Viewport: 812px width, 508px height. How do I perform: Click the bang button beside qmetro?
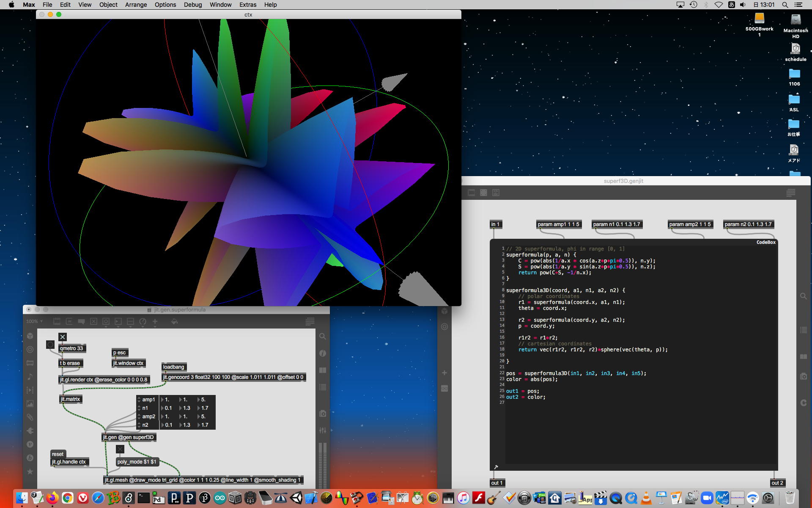(x=50, y=345)
